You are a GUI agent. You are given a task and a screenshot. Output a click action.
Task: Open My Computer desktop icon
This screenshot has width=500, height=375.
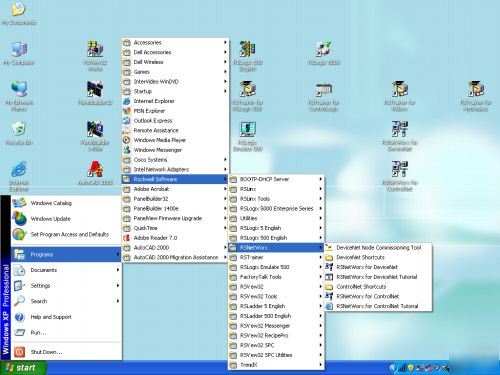[x=19, y=53]
